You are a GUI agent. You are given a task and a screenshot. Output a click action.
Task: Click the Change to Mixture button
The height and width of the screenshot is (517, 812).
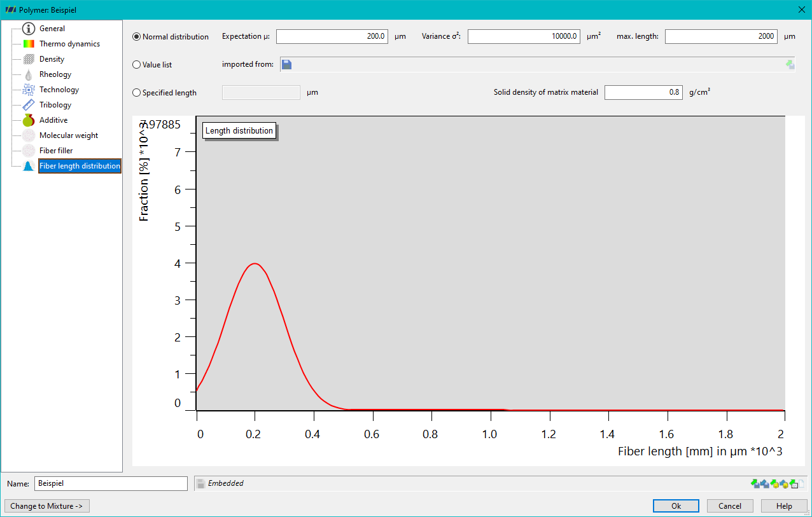(47, 506)
